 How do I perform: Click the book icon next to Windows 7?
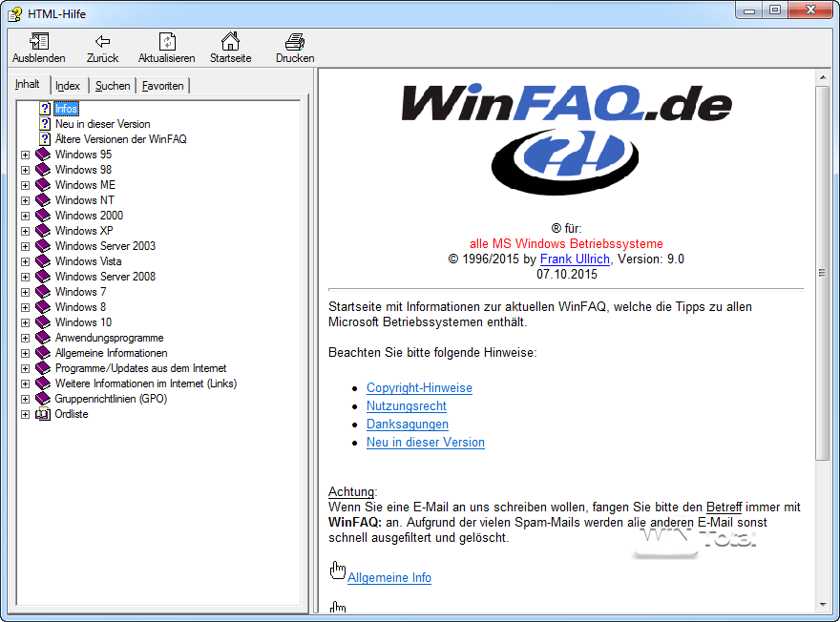coord(43,292)
